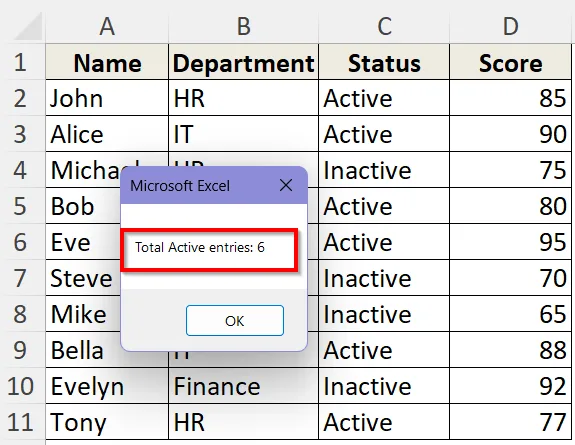Click the Score header cell
The width and height of the screenshot is (575, 445).
(x=510, y=62)
